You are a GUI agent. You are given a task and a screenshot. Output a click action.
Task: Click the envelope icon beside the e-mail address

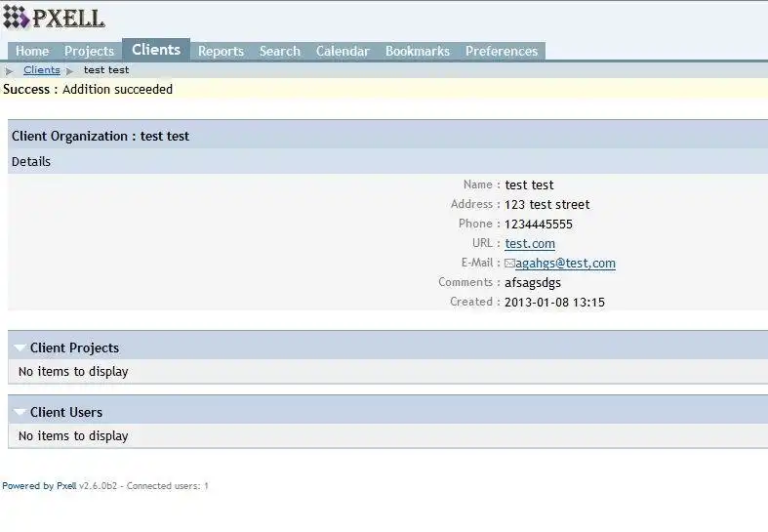tap(509, 264)
